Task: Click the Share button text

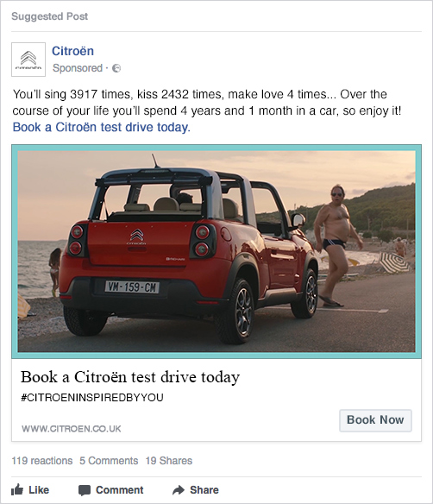Action: (x=204, y=490)
